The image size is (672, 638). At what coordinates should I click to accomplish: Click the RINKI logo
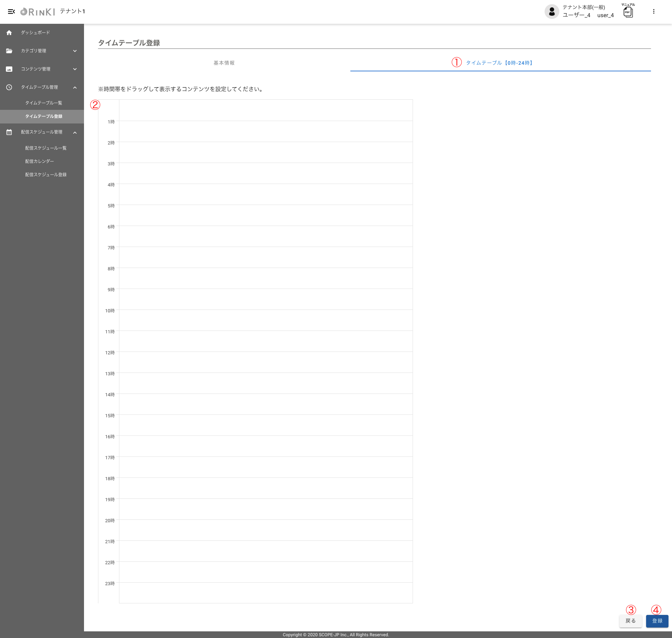point(38,12)
